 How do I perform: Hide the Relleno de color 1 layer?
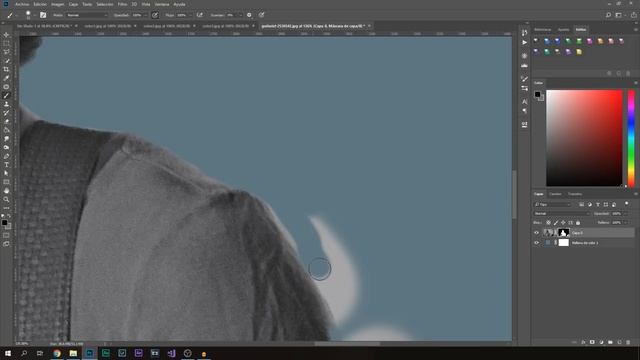536,243
